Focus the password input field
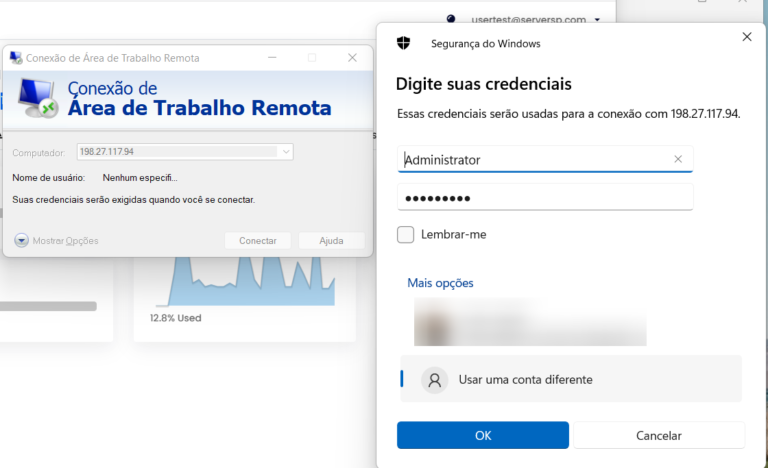 click(545, 197)
